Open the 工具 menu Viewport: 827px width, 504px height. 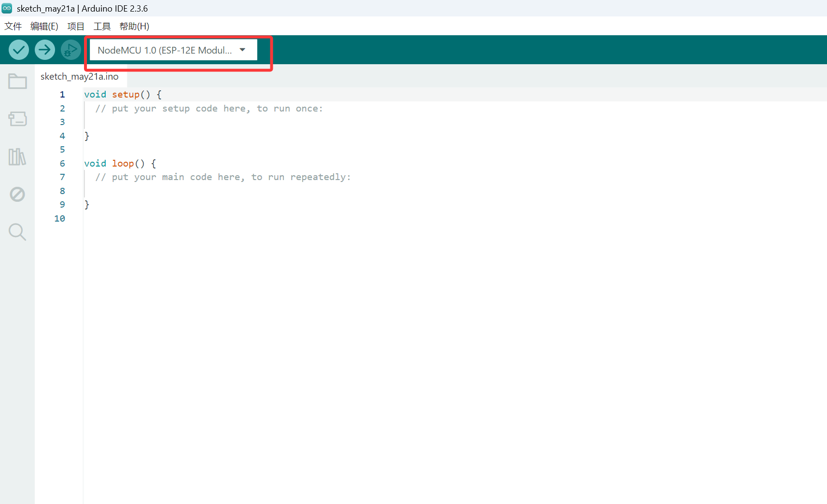click(x=102, y=26)
